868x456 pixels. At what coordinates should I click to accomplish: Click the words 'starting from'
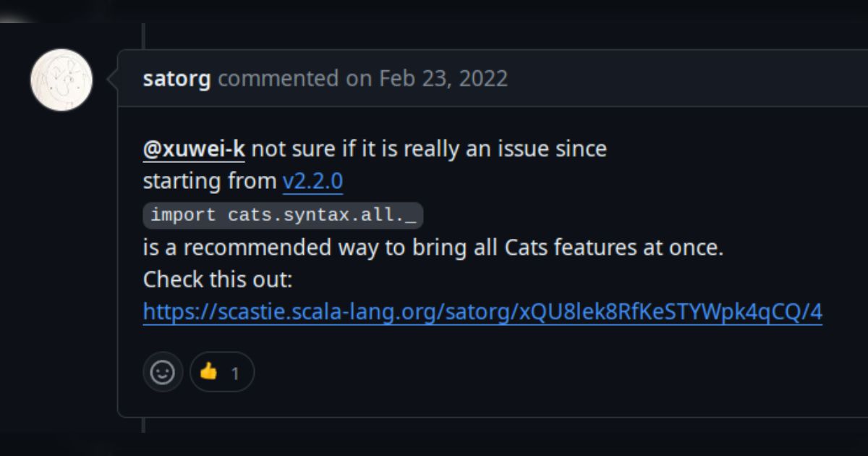[210, 181]
